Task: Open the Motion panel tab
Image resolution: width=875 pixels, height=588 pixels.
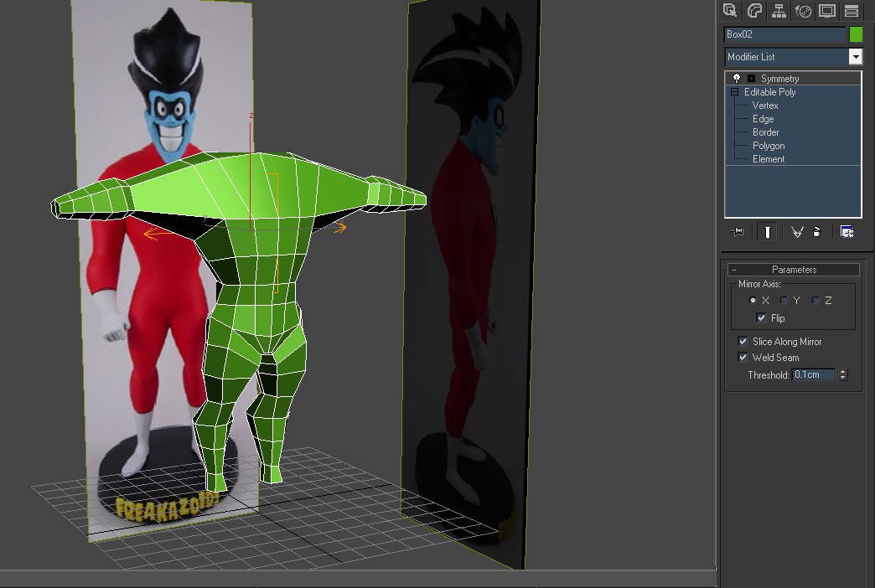Action: [x=803, y=11]
